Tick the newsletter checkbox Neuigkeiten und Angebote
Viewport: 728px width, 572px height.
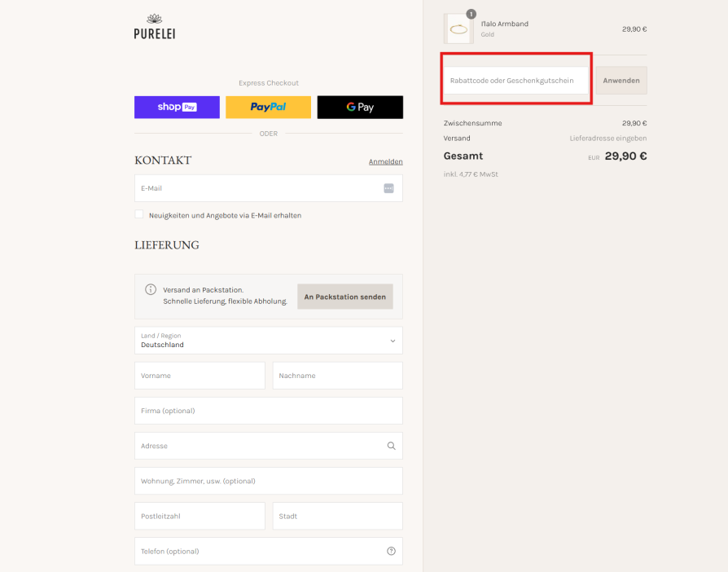pos(138,214)
